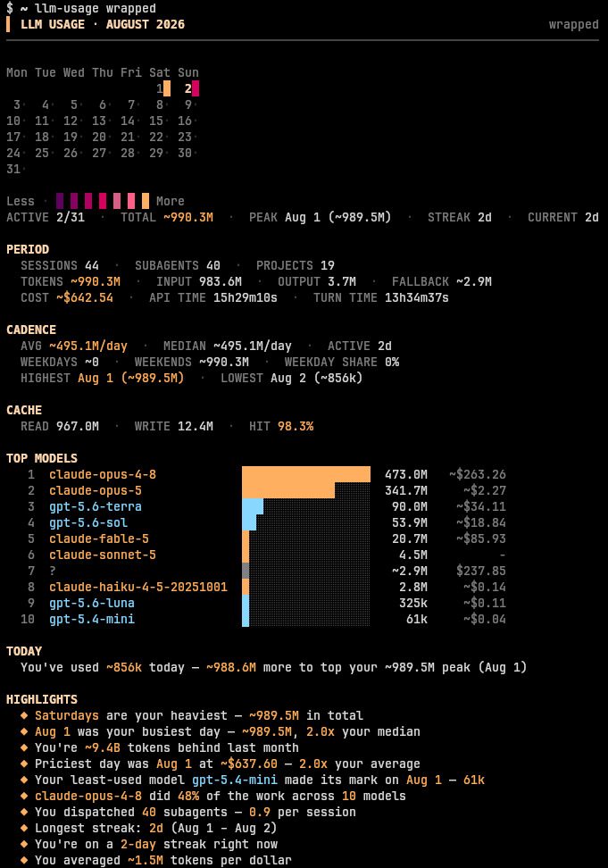The image size is (608, 868).
Task: Select the orange legend swatch beside More
Action: point(146,201)
